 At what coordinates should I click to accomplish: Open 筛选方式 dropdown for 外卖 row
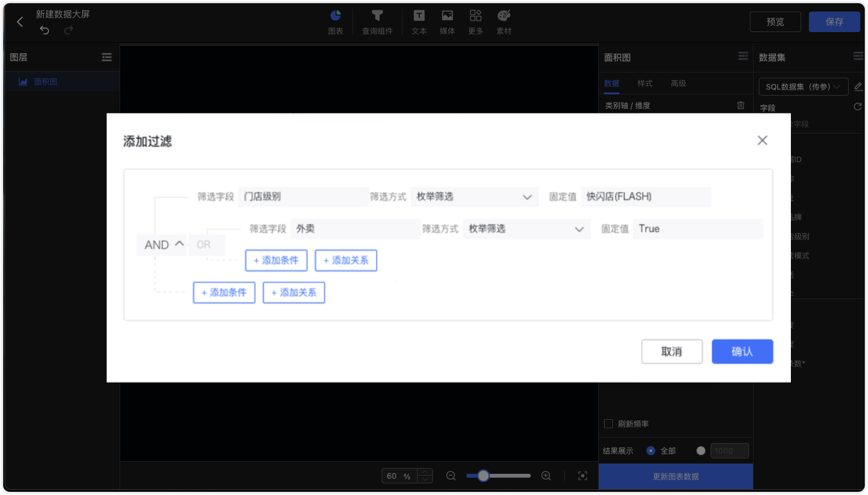pos(526,229)
